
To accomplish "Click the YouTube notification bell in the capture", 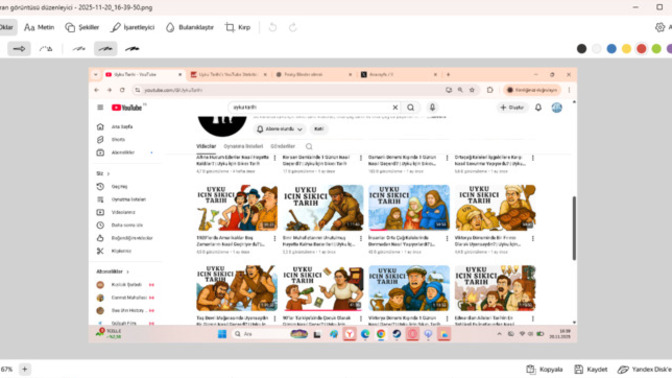I will click(538, 108).
